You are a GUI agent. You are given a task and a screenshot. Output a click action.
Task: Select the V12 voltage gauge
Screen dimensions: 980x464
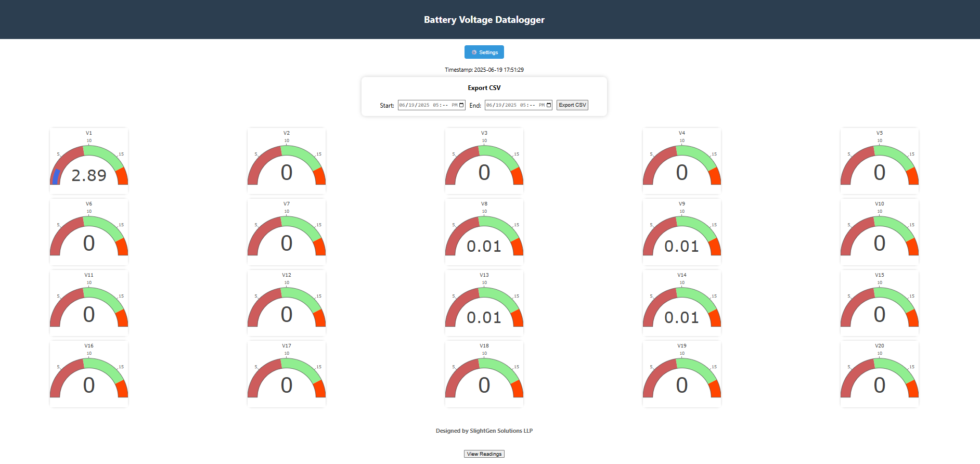[287, 303]
